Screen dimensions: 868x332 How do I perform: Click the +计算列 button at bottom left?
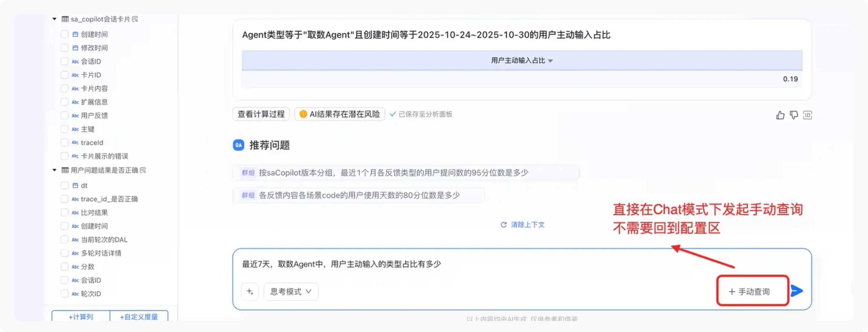pos(80,317)
